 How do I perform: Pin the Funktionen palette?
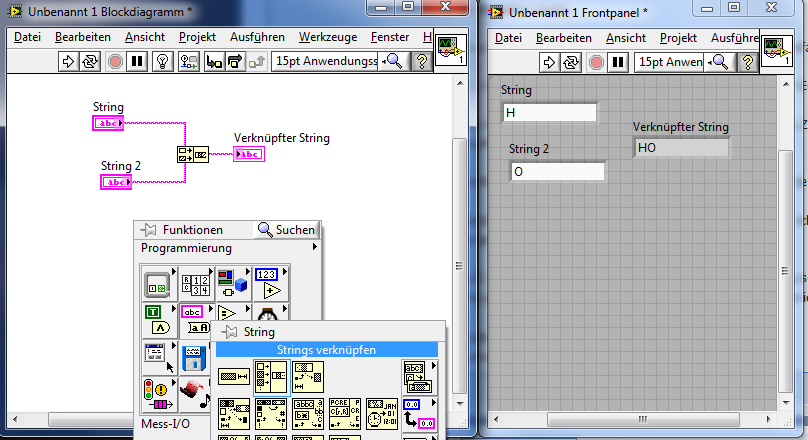click(x=149, y=230)
